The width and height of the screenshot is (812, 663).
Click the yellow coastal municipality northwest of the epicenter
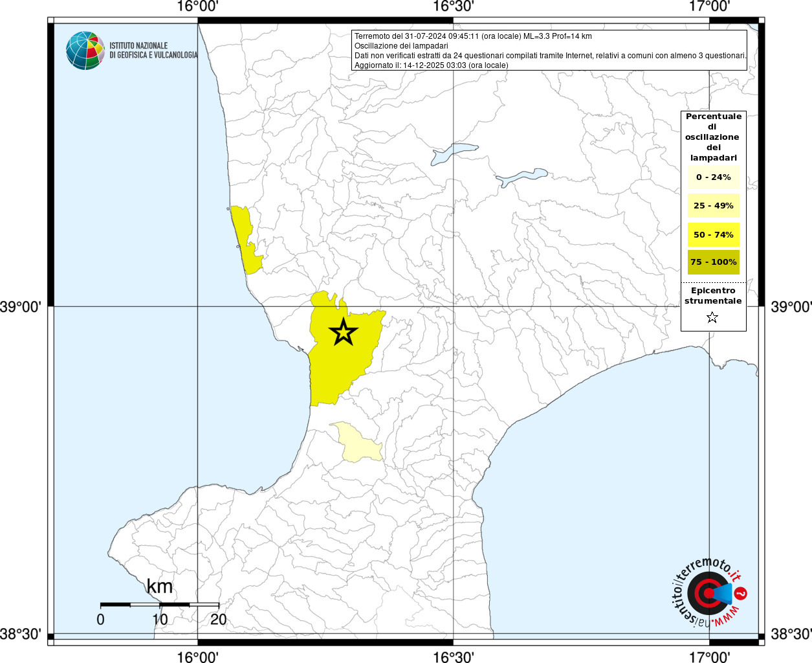click(246, 240)
